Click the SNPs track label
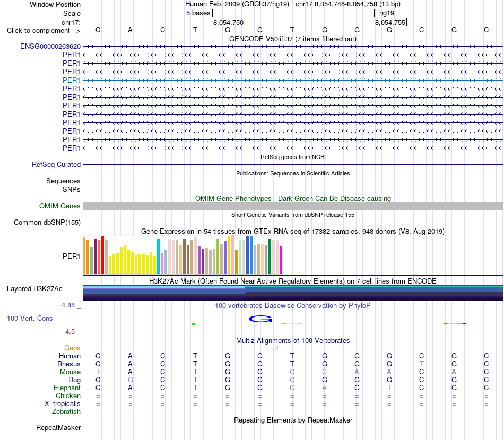This screenshot has height=440, width=504. click(72, 189)
